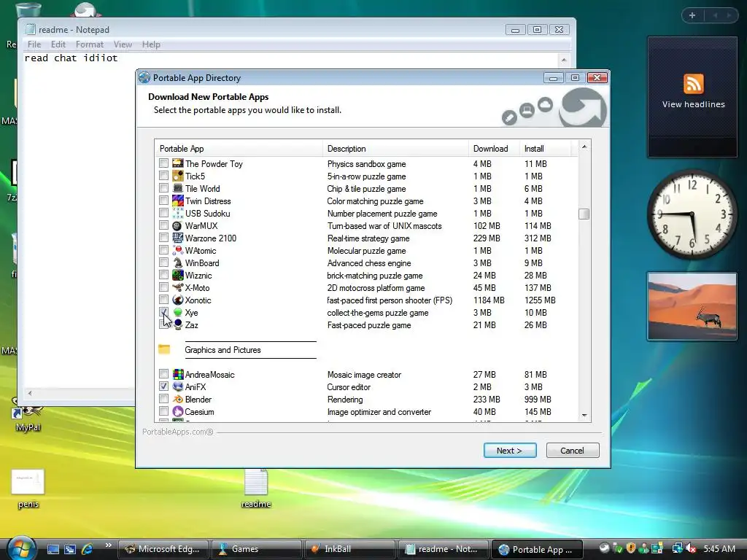Click the Start orb button

click(x=21, y=548)
